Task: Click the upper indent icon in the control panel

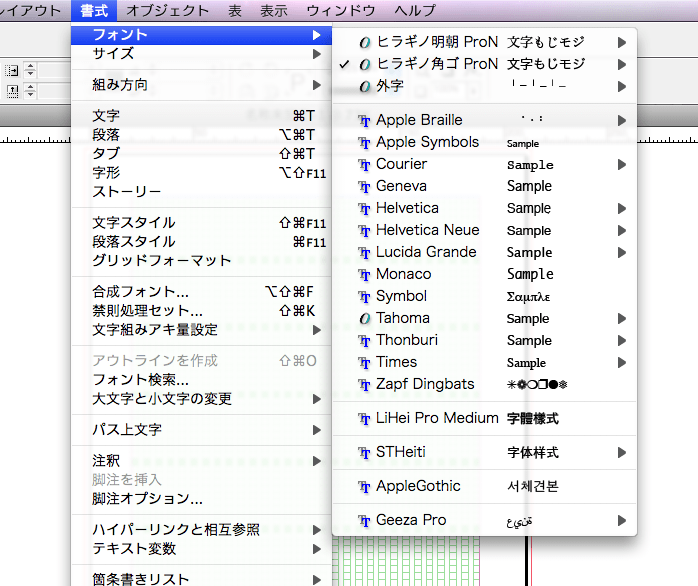Action: 12,70
